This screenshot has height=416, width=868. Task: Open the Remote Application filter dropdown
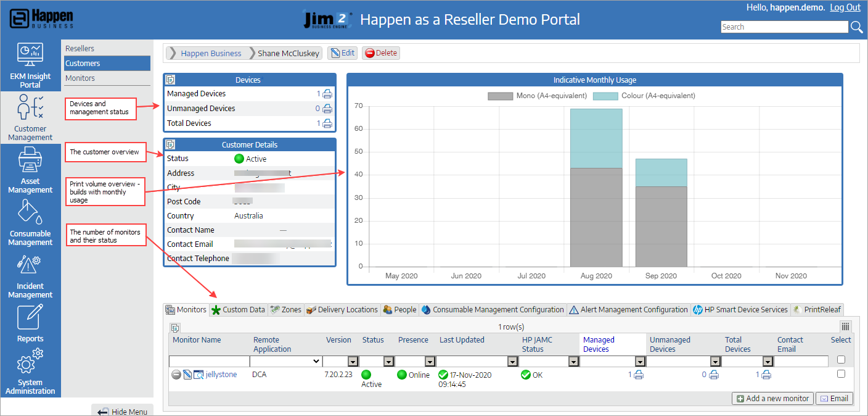point(316,360)
